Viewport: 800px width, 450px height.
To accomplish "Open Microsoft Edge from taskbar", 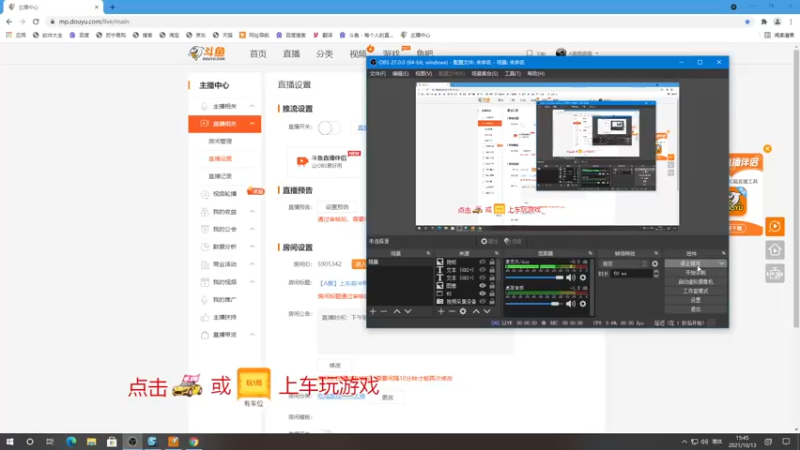I will click(x=71, y=442).
